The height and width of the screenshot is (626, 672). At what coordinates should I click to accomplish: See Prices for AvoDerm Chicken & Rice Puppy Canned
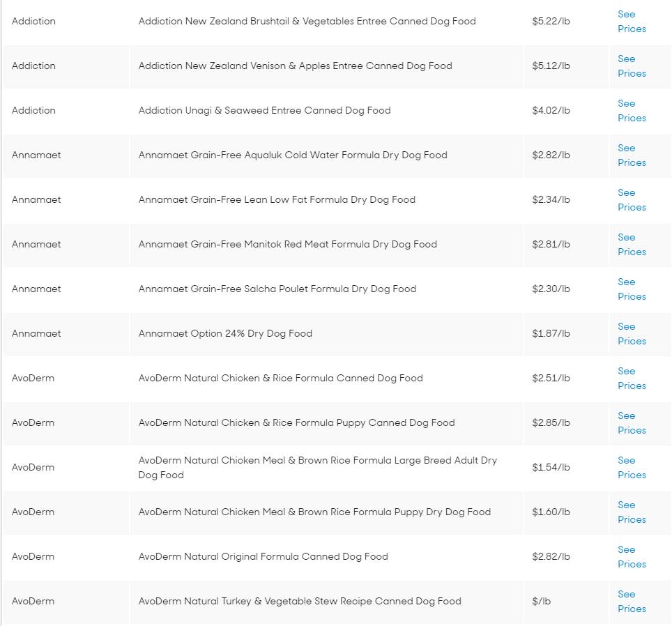[x=632, y=422]
